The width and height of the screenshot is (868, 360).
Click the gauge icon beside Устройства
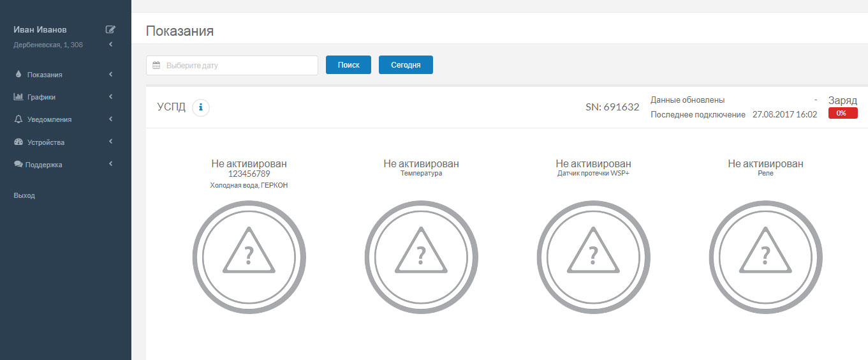point(18,142)
